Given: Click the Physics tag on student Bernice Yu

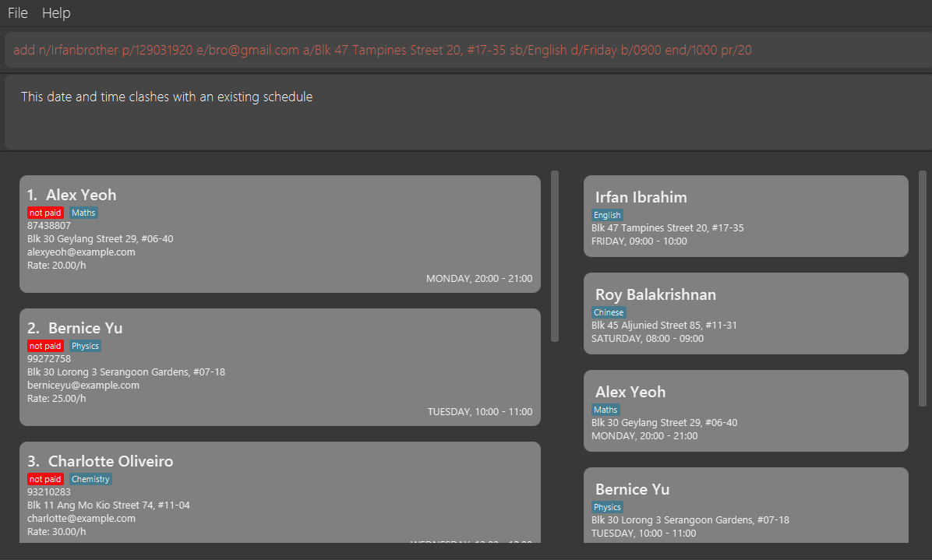Looking at the screenshot, I should coord(85,346).
